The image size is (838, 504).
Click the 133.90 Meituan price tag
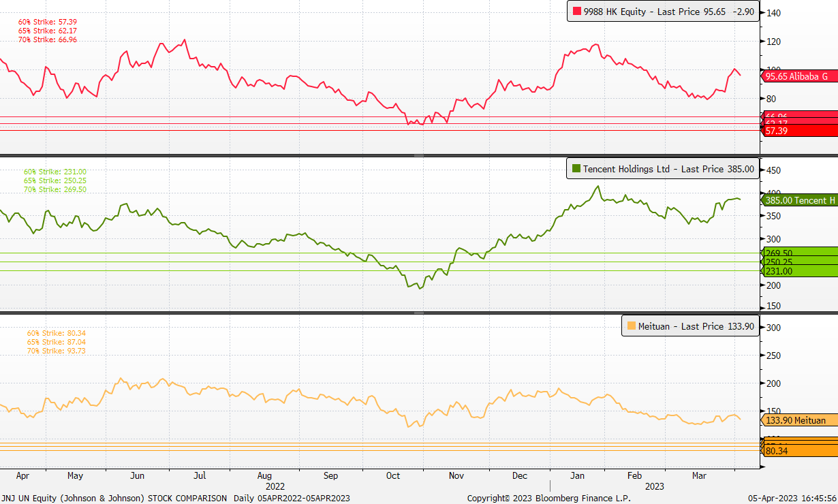(799, 420)
